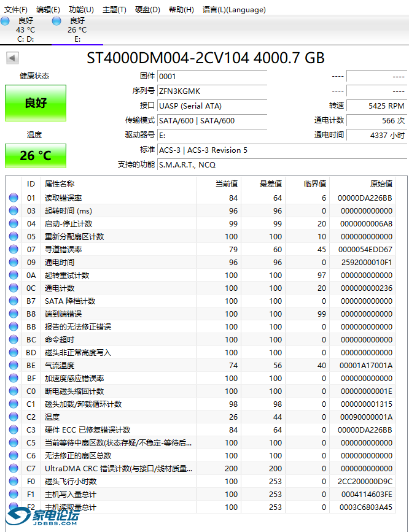This screenshot has width=409, height=532.
Task: Click the status orb for row 05 重新分配扇区计数
Action: click(14, 236)
